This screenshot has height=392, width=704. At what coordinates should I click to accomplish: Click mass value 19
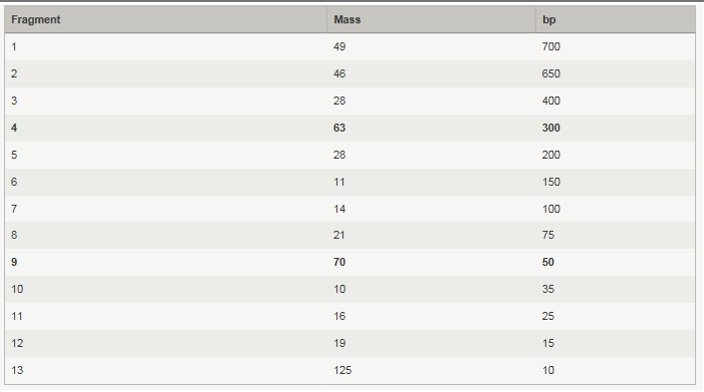point(339,344)
